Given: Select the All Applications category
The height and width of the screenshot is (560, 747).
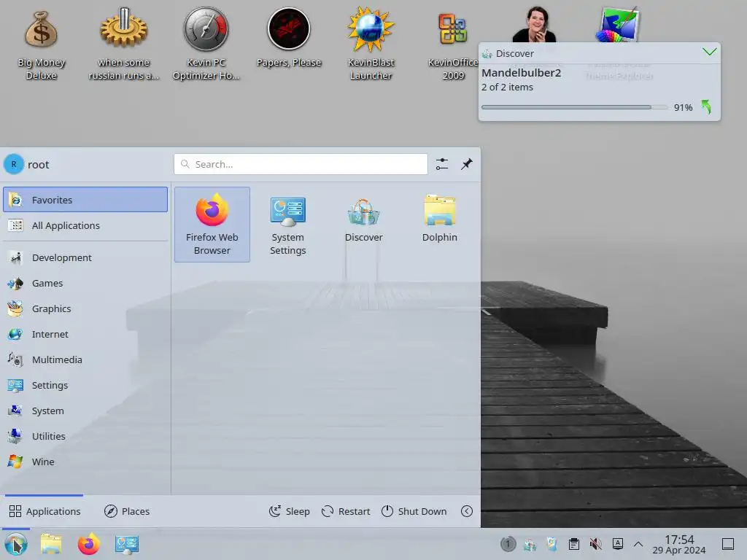Looking at the screenshot, I should [x=85, y=225].
